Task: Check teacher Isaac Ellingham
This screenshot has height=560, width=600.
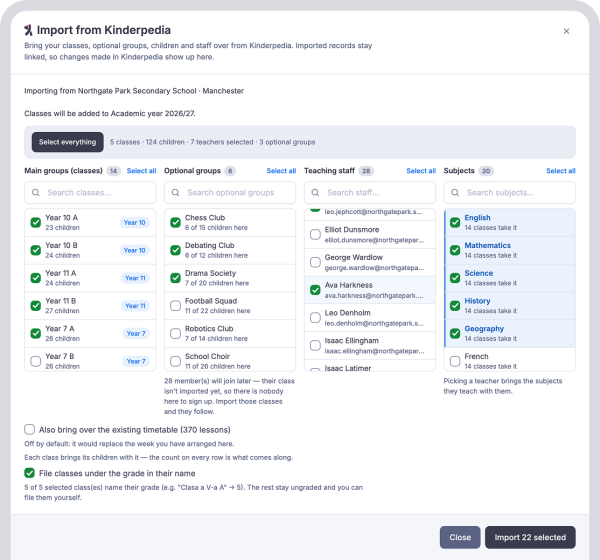Action: pos(315,345)
